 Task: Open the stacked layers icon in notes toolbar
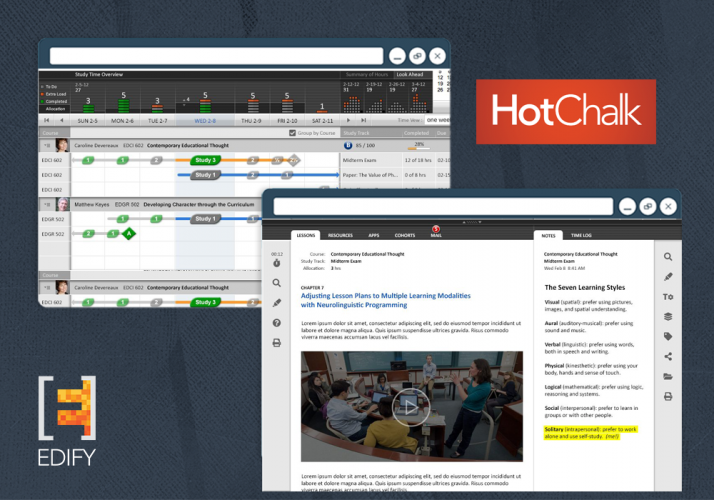click(x=668, y=316)
